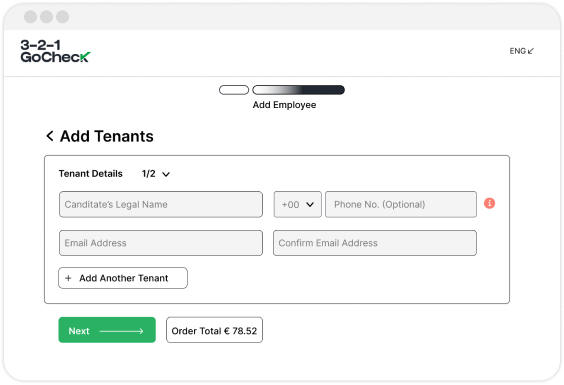Select the first empty progress step pill
Screen dimensions: 564x385
(x=234, y=90)
